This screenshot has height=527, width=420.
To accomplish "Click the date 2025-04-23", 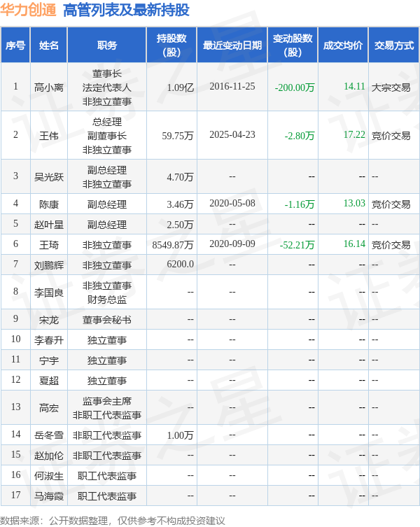I will click(x=232, y=135).
